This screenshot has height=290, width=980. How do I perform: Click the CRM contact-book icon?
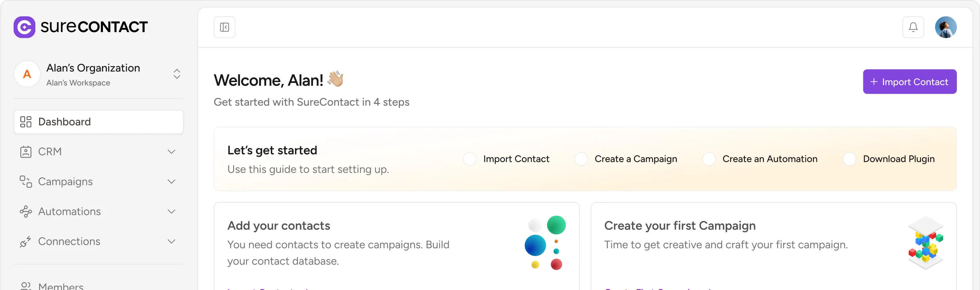click(26, 152)
